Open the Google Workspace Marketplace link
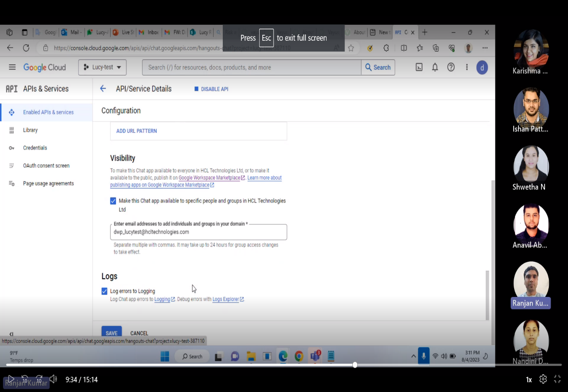The width and height of the screenshot is (568, 392). (x=212, y=178)
